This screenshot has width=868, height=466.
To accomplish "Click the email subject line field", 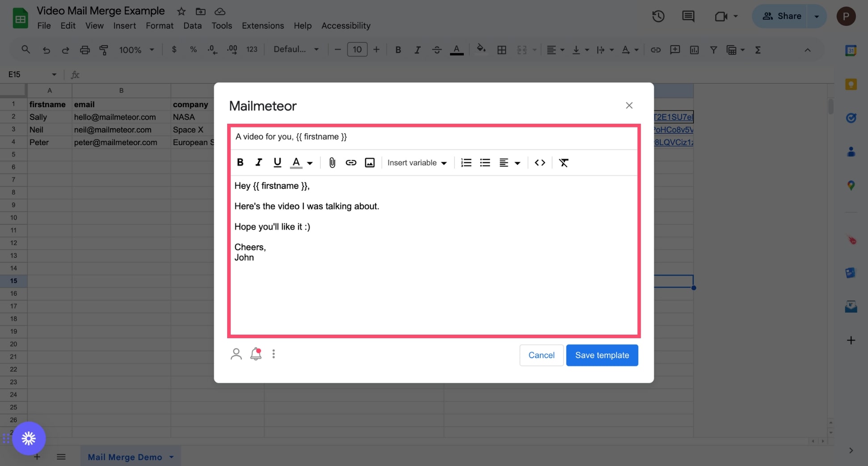I will [x=434, y=137].
